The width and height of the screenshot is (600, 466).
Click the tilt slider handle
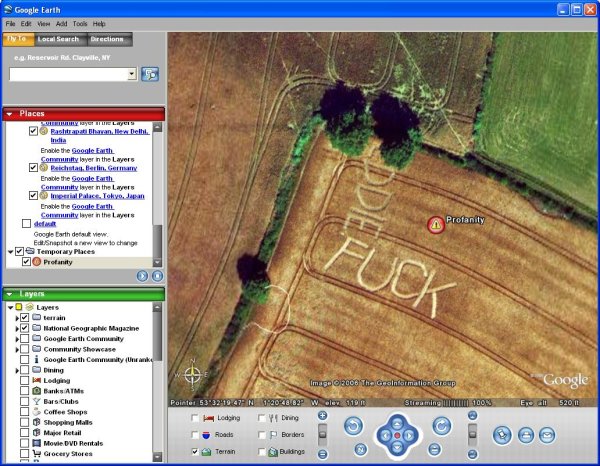(x=472, y=433)
